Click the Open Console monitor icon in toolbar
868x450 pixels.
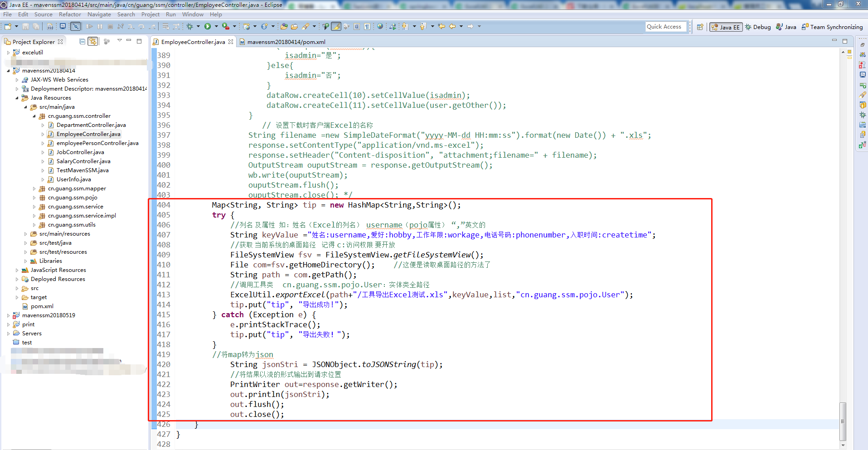click(63, 27)
